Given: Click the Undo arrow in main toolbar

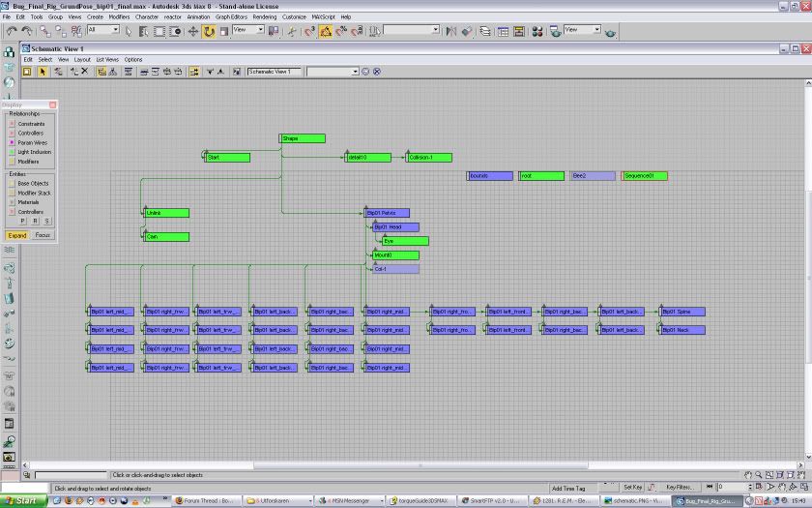Looking at the screenshot, I should (x=11, y=31).
